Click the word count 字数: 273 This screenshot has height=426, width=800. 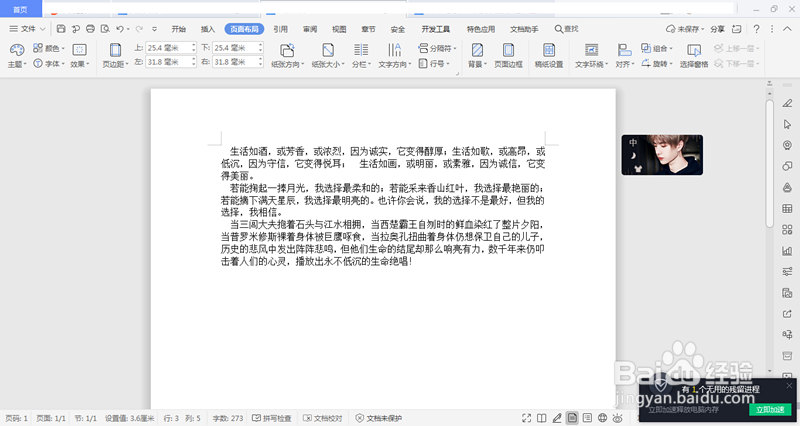pyautogui.click(x=228, y=418)
